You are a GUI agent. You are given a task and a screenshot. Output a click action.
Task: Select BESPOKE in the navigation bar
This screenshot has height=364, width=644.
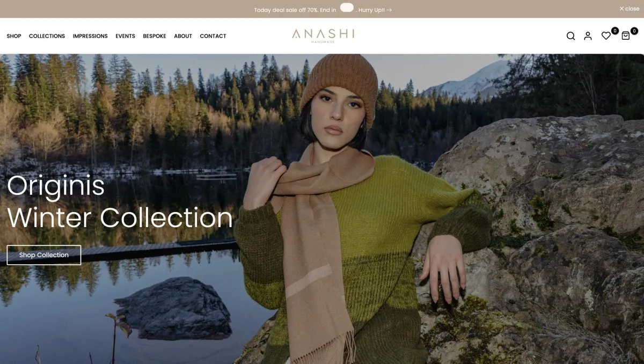[155, 36]
